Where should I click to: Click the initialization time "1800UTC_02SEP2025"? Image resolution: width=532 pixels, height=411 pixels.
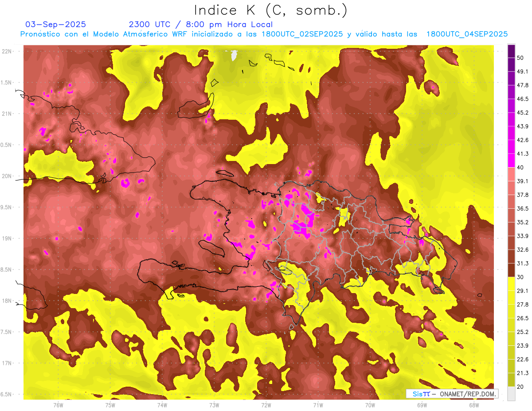[x=302, y=34]
